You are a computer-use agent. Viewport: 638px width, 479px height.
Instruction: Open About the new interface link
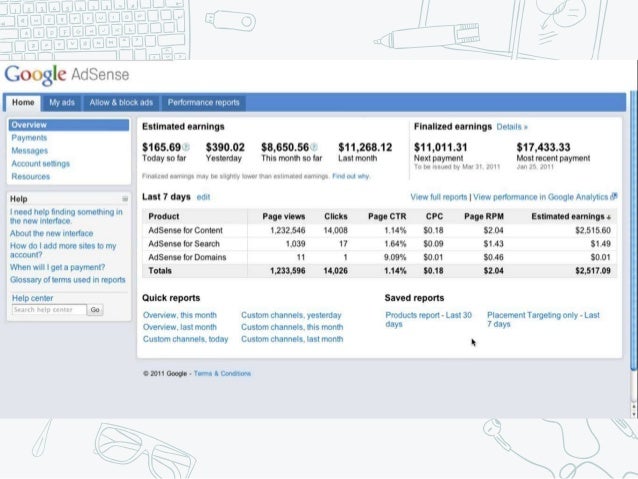(52, 234)
